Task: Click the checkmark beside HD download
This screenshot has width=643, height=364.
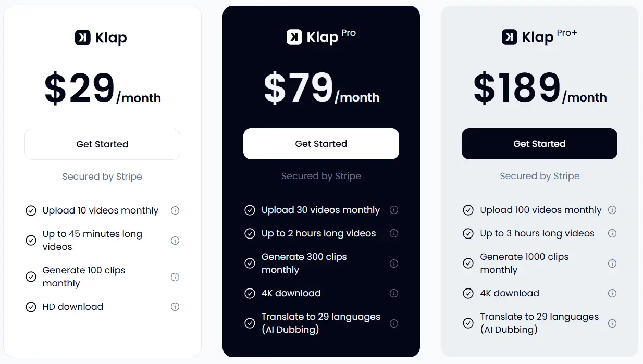Action: (x=30, y=307)
